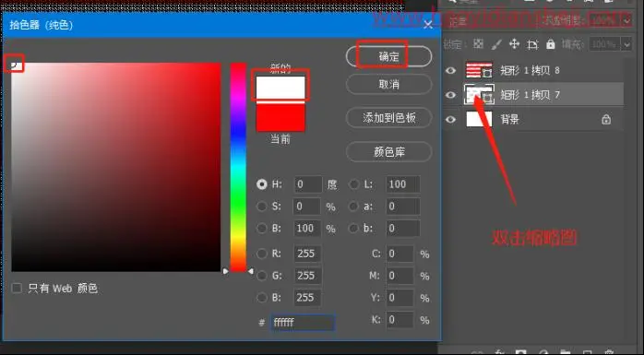Image resolution: width=644 pixels, height=355 pixels.
Task: Open the 颜色库 color libraries button
Action: pos(389,152)
